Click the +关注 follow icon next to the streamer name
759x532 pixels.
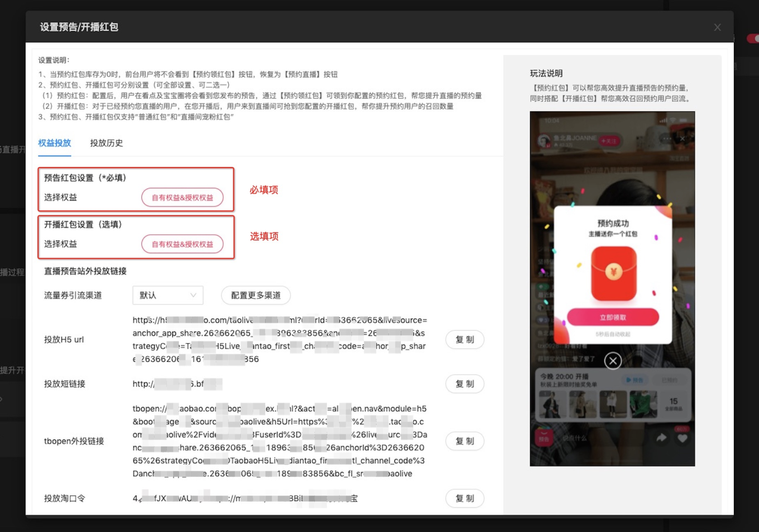pyautogui.click(x=609, y=140)
